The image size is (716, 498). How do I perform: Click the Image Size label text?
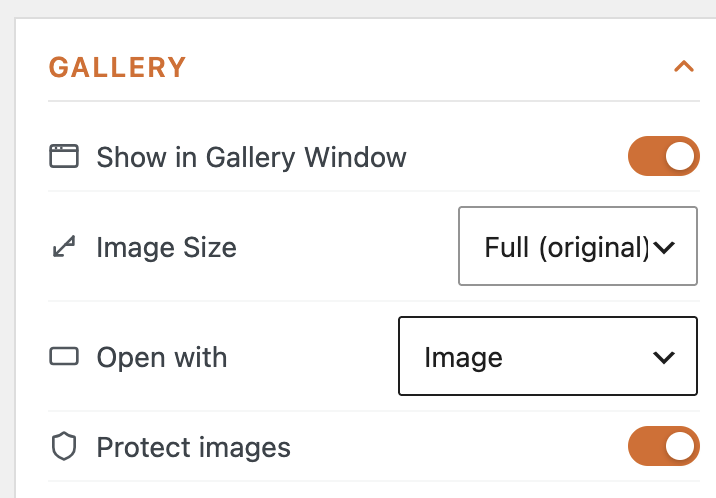167,248
